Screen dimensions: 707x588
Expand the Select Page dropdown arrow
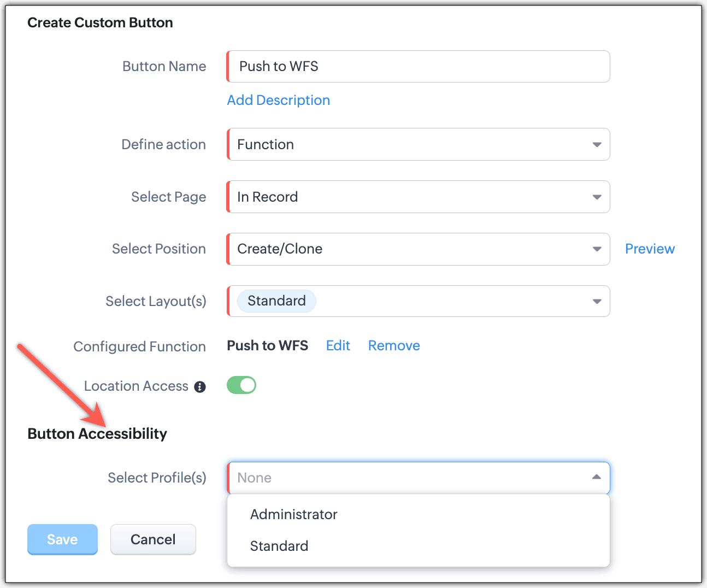597,197
